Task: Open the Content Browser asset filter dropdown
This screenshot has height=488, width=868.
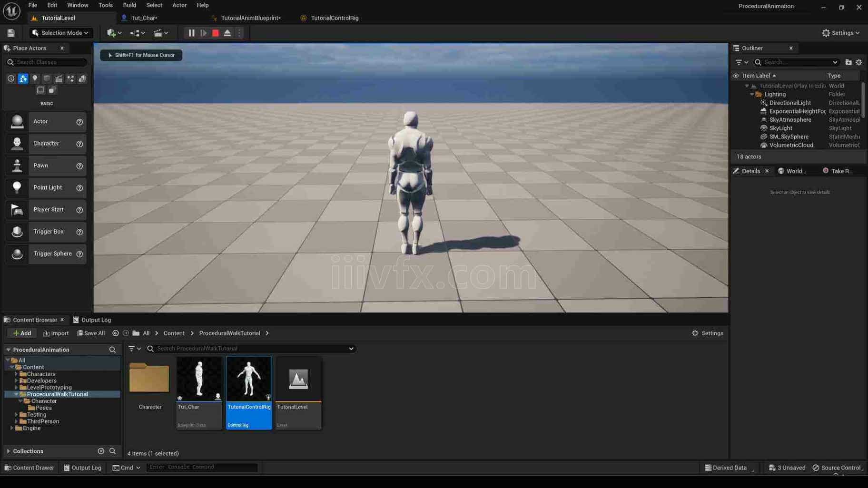Action: pyautogui.click(x=135, y=349)
